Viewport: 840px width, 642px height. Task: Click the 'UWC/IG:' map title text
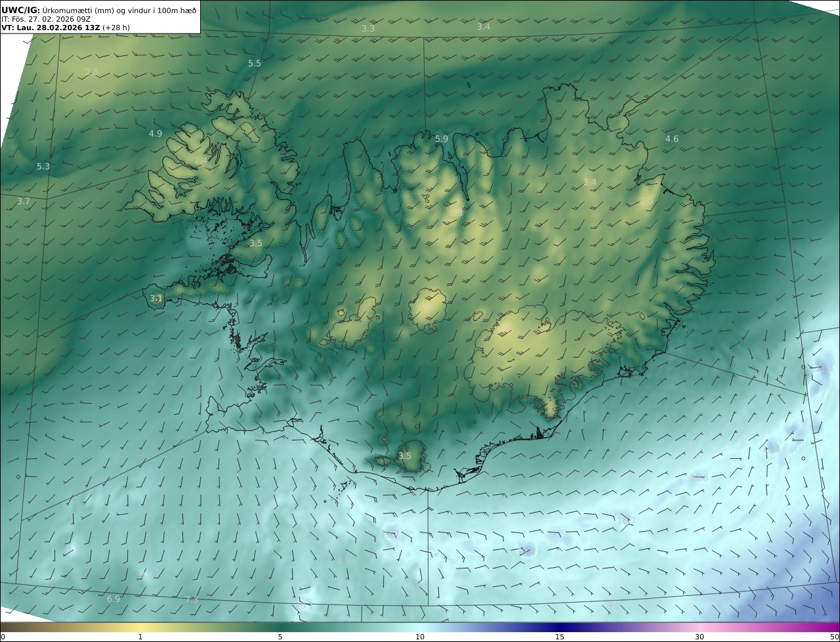point(21,10)
